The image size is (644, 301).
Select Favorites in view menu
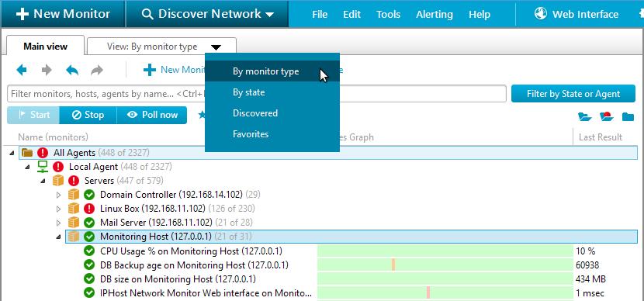(272, 134)
